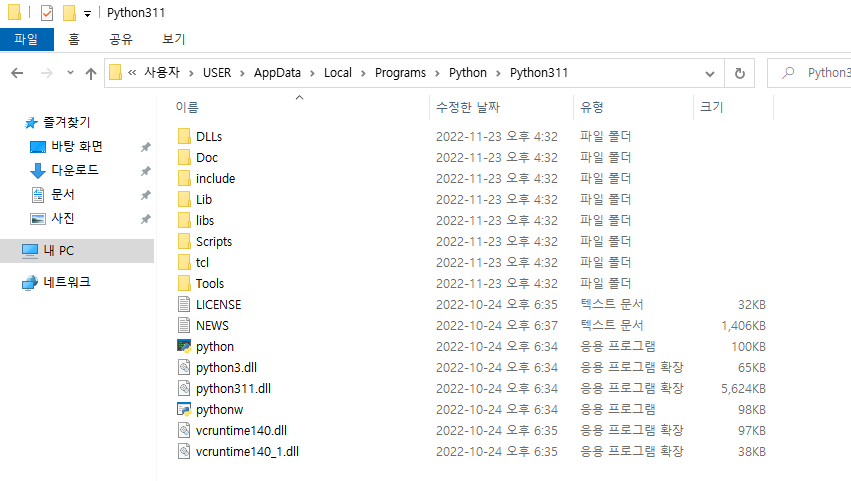Screen dimensions: 851x481
Task: Select the libs folder icon
Action: click(185, 220)
